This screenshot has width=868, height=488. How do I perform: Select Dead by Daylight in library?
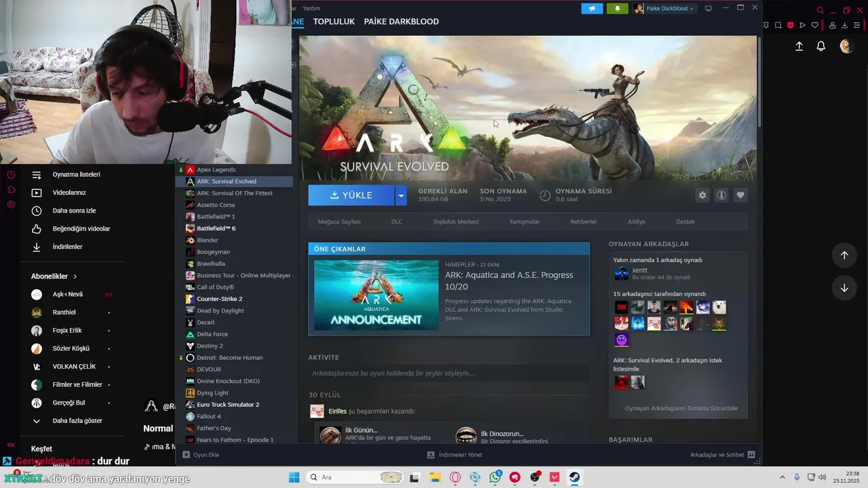coord(220,310)
